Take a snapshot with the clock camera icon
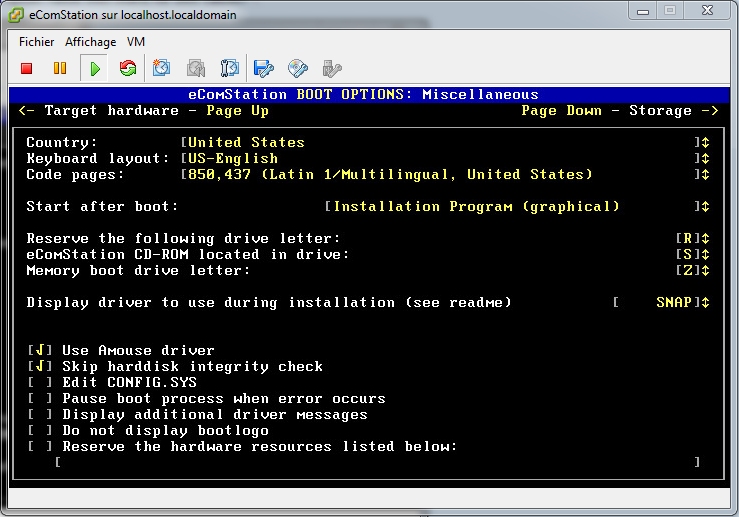739x517 pixels. pyautogui.click(x=162, y=69)
